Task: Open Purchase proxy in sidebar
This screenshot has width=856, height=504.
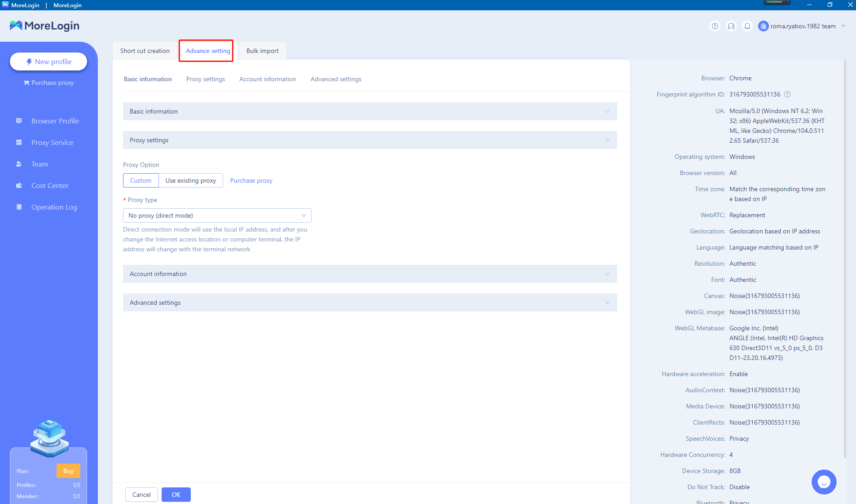Action: [48, 83]
